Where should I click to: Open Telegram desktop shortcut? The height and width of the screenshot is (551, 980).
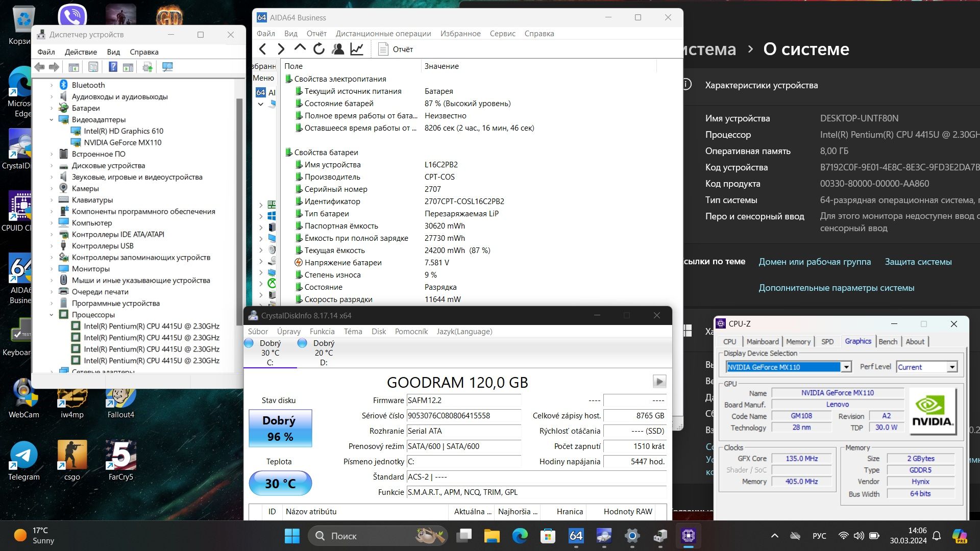tap(23, 461)
